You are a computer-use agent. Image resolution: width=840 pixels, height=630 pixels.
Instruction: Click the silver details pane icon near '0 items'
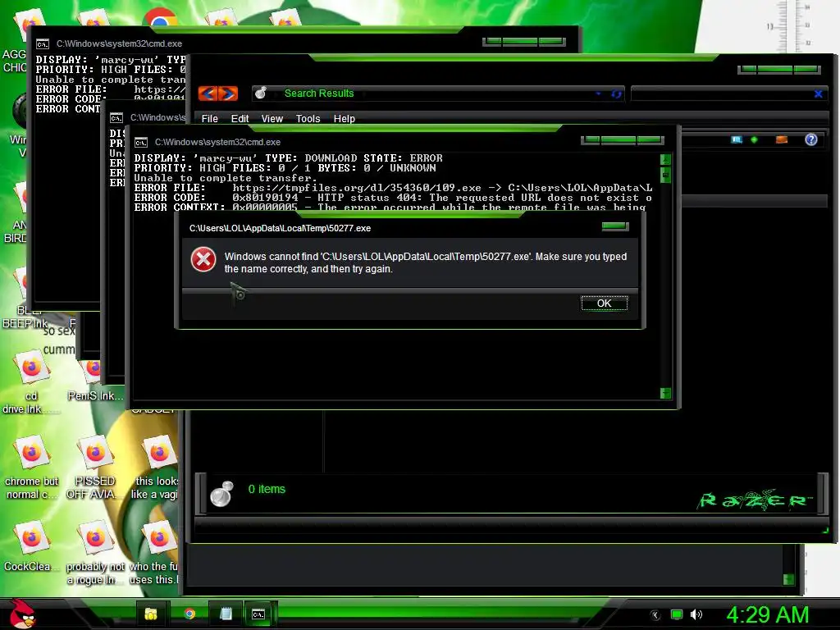coord(221,493)
